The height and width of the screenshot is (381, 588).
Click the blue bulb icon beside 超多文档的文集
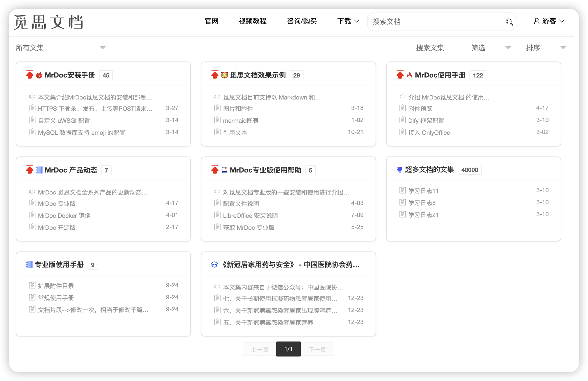[400, 170]
